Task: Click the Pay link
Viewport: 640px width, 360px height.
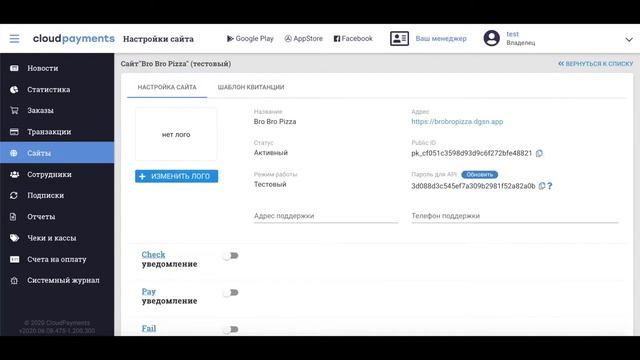Action: (x=149, y=291)
